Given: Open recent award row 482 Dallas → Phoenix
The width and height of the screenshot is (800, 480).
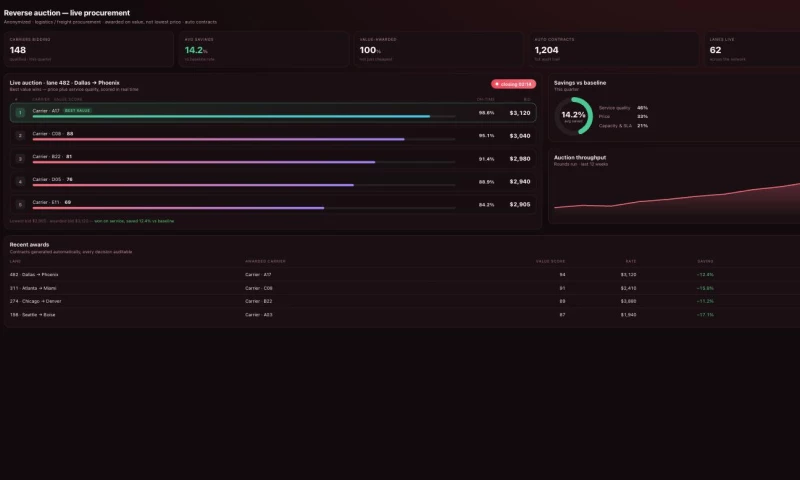Looking at the screenshot, I should 402,274.
